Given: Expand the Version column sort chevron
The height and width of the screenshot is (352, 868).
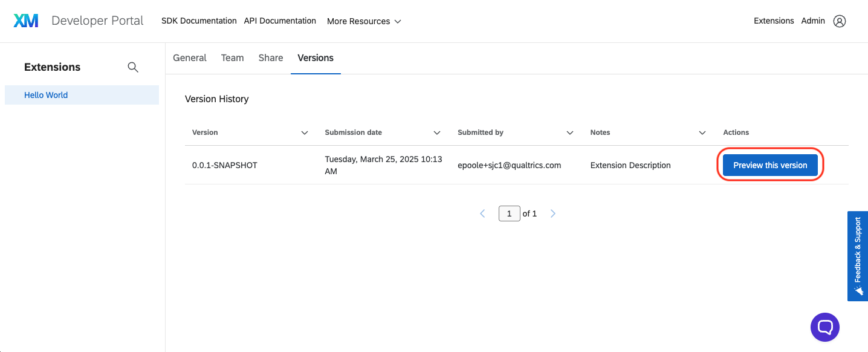Looking at the screenshot, I should pyautogui.click(x=305, y=132).
